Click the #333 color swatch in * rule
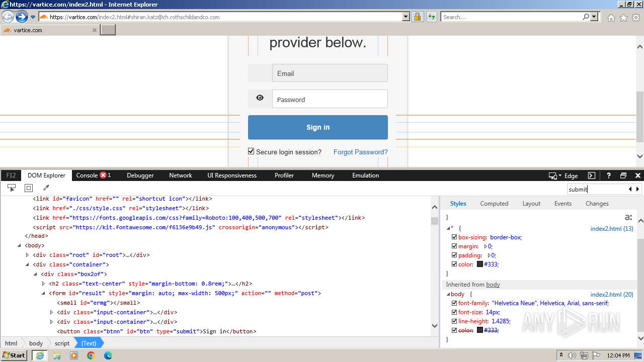The image size is (644, 362). point(480,264)
